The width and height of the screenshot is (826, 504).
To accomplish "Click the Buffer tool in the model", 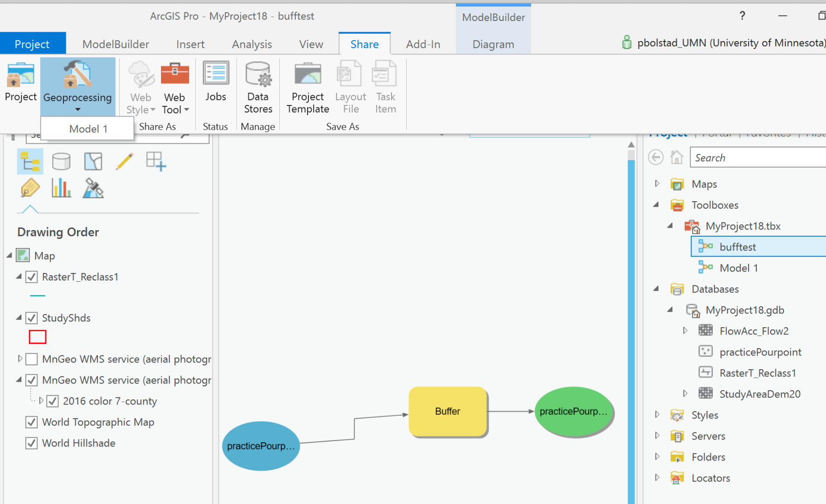I will coord(448,411).
